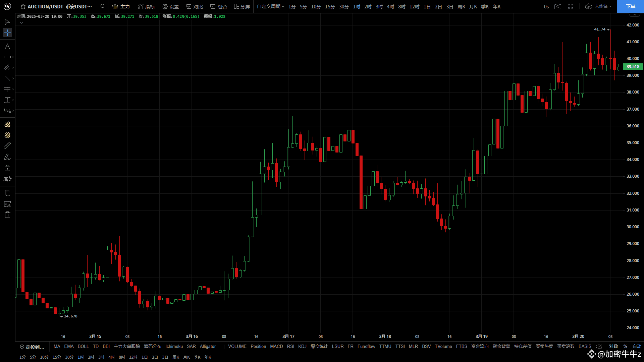644x362 pixels.
Task: Toggle the 资金流向 fund flow indicator
Action: 480,346
